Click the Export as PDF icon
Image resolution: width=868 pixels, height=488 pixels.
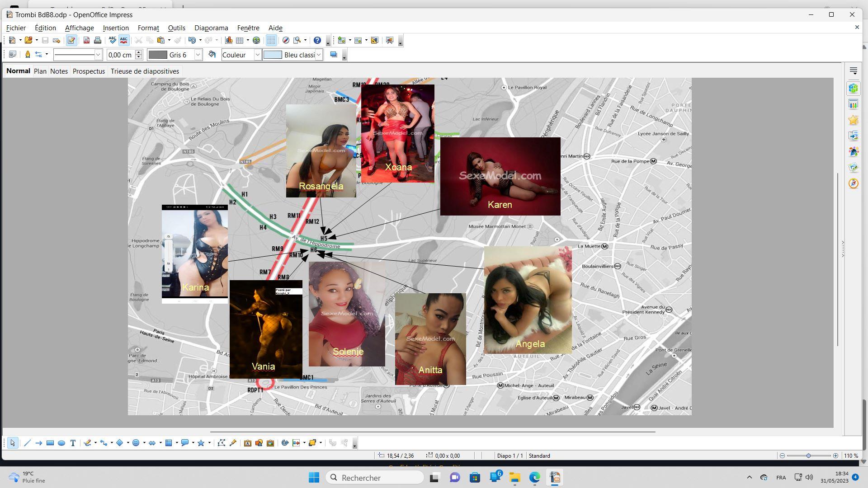[x=86, y=40]
